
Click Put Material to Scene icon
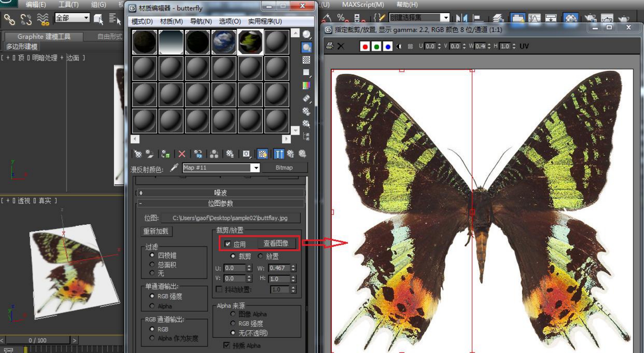(149, 154)
